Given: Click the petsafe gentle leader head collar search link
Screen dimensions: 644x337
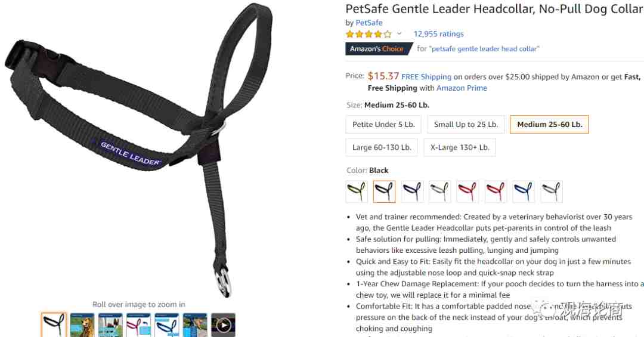Looking at the screenshot, I should click(484, 48).
